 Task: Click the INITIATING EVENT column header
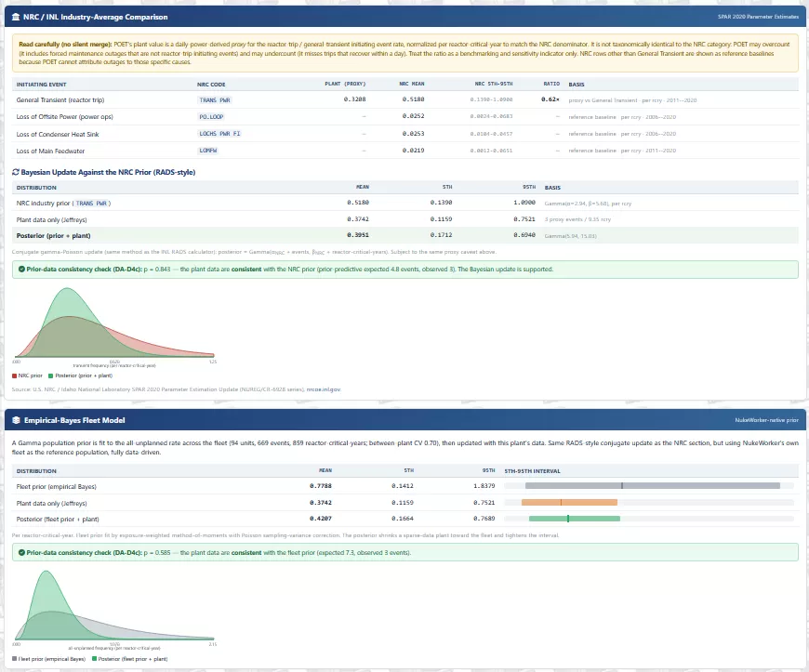tap(41, 84)
